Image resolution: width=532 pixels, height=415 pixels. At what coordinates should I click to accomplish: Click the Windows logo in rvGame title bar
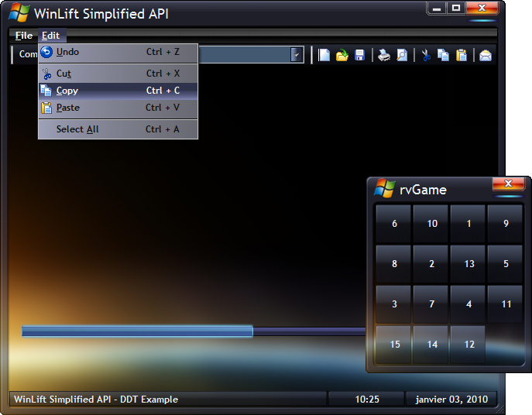coord(384,188)
